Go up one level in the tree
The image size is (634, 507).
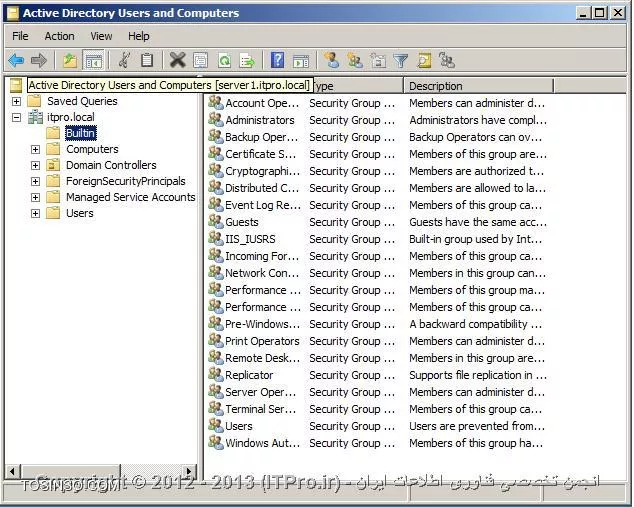click(70, 61)
